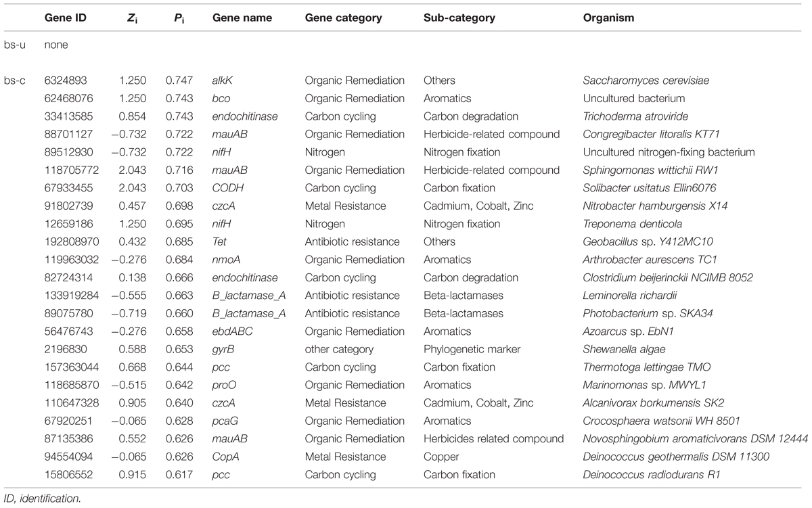Select gene ID 33413585
The image size is (812, 508).
click(x=69, y=116)
